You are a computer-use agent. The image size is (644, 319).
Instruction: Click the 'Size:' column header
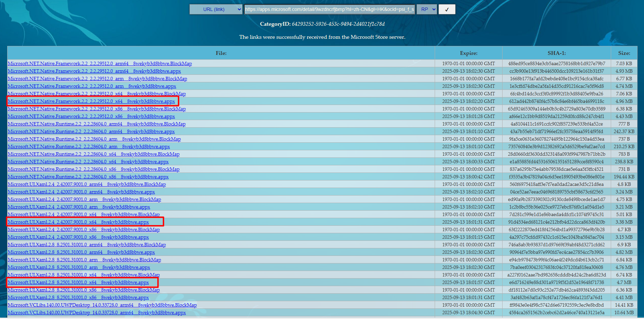[x=624, y=53]
